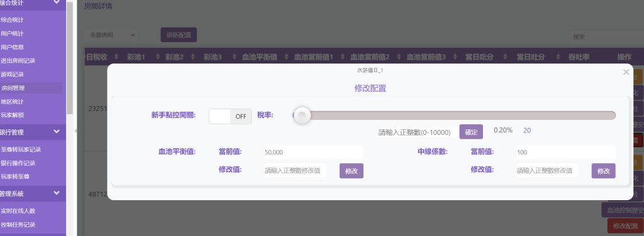Sort by 彩池3 column sort icon
Viewport: 644px width, 236px height.
click(x=234, y=57)
